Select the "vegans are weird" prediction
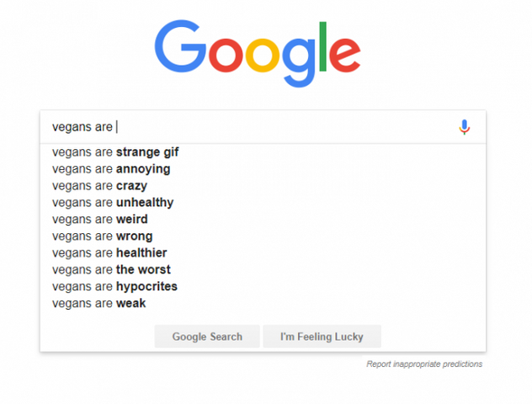Screen dimensions: 532x404 (99, 220)
